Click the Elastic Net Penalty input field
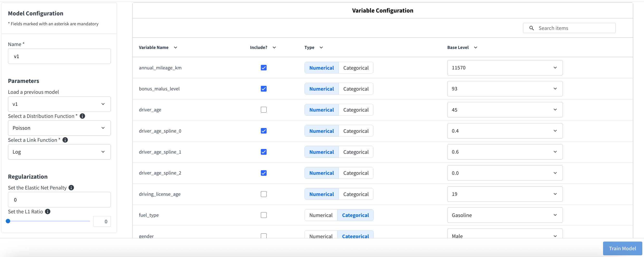The height and width of the screenshot is (257, 644). coord(59,199)
